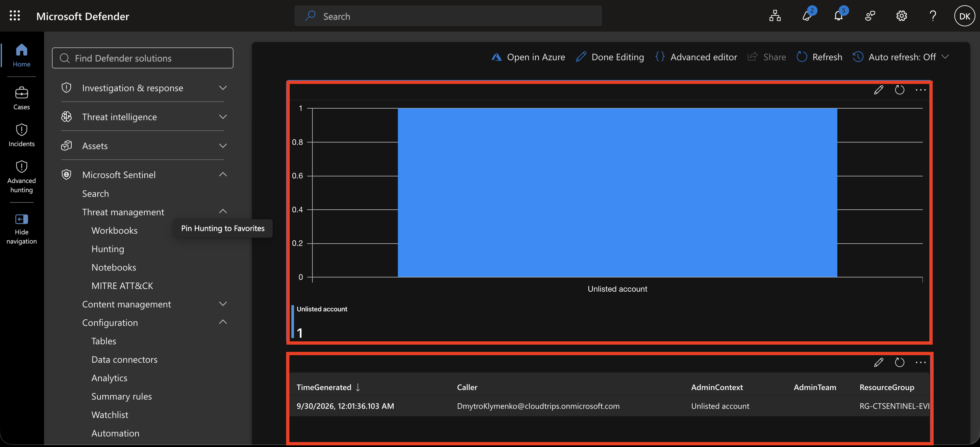Collapse the Microsoft Sentinel section chevron
This screenshot has width=980, height=447.
coord(223,174)
